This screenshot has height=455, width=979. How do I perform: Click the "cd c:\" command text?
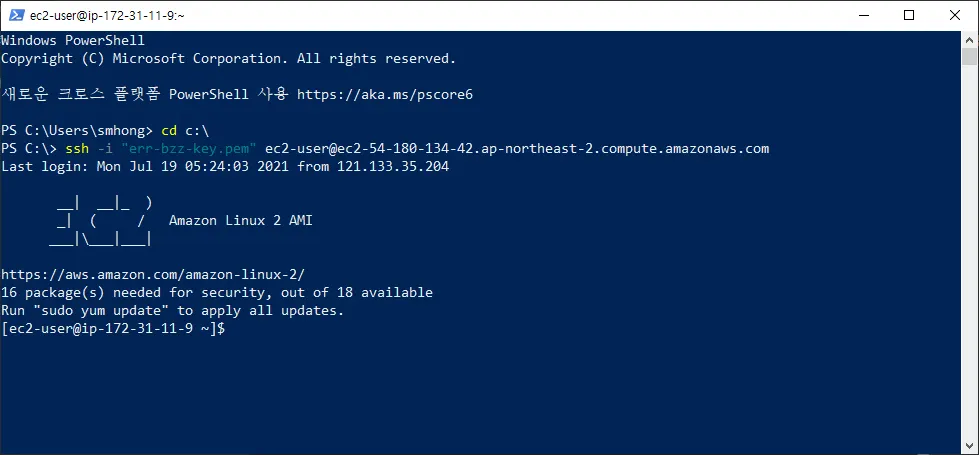click(184, 130)
